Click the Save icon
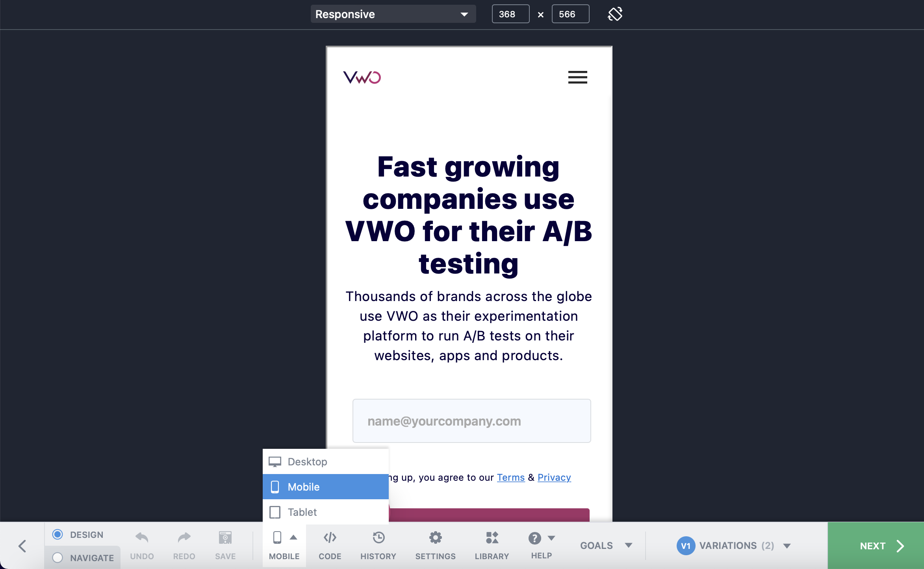 click(225, 537)
